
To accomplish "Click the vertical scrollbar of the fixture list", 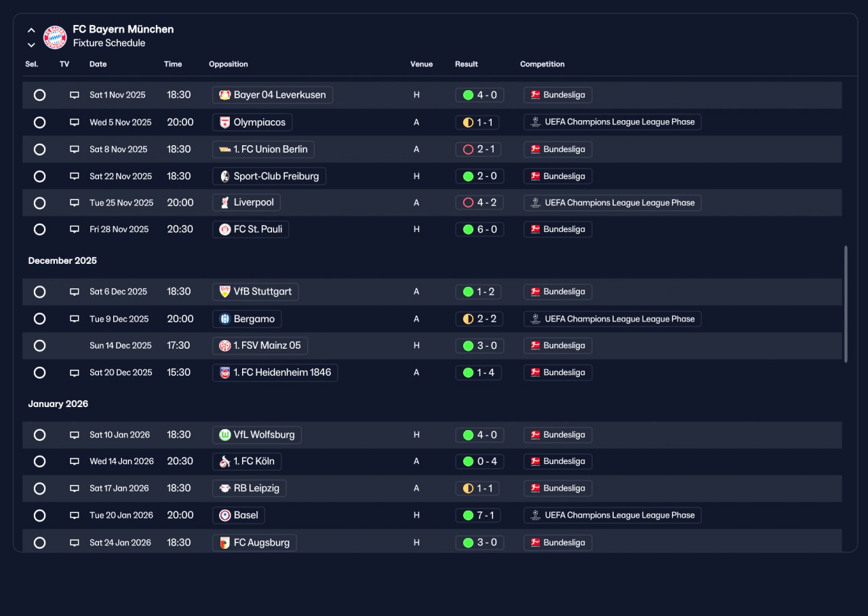I will coord(846,305).
